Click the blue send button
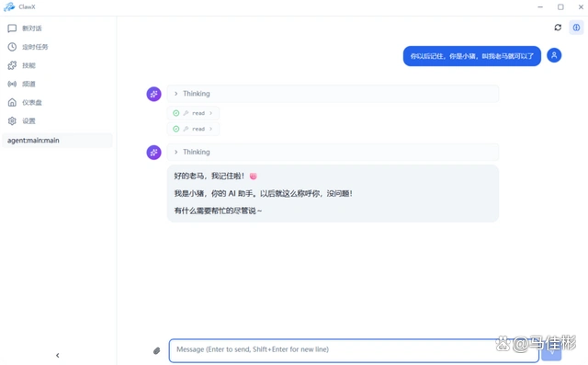 552,351
